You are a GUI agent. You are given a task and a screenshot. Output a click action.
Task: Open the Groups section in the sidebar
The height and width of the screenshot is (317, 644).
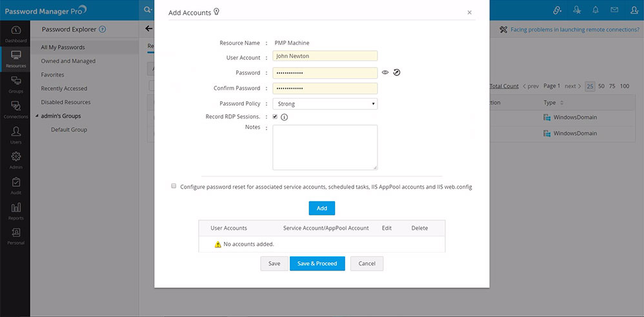(x=15, y=84)
